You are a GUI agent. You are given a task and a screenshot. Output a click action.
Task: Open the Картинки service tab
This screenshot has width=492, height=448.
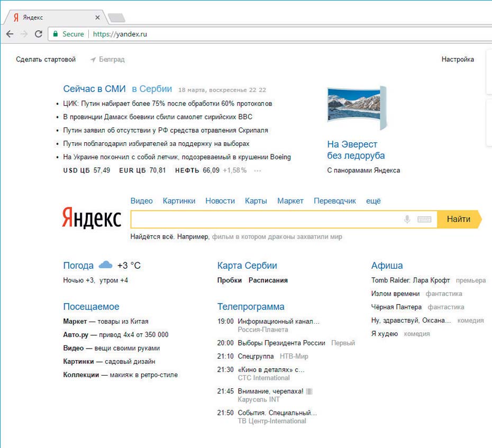[179, 201]
